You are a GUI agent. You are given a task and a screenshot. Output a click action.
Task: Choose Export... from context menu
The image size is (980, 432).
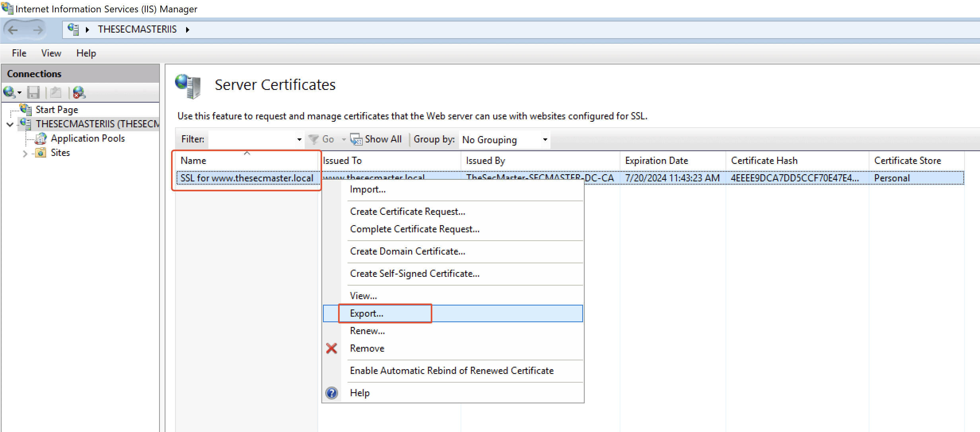(453, 313)
